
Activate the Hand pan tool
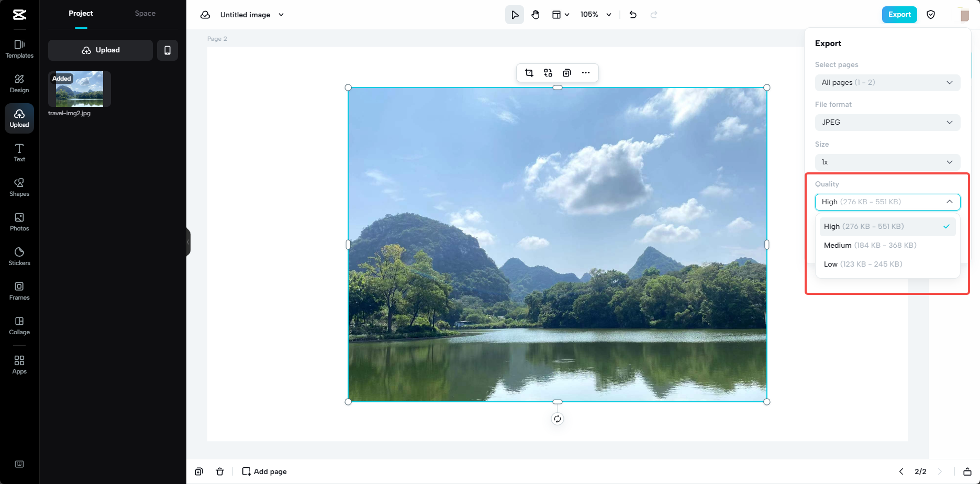coord(536,15)
